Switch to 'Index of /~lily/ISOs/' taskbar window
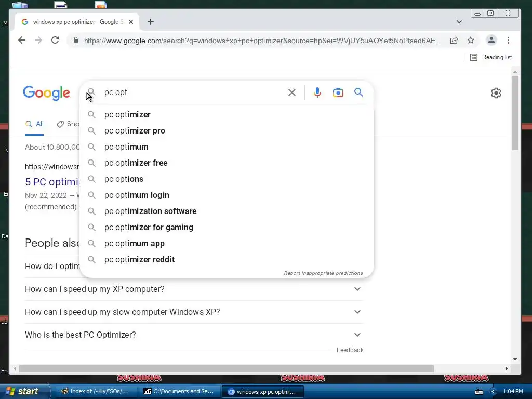The image size is (532, 399). 96,392
